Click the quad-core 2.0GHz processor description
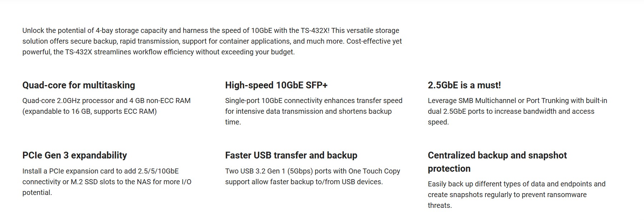644x220 pixels. (x=106, y=106)
